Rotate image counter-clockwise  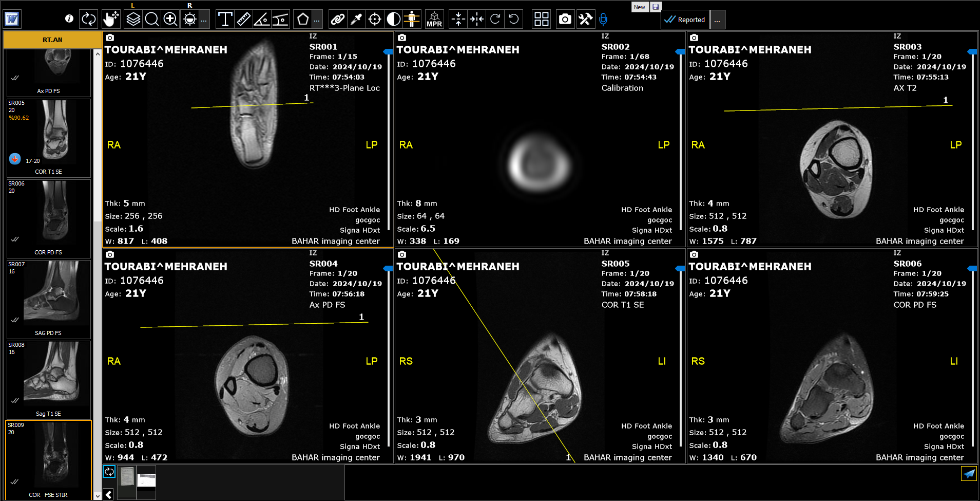point(513,20)
